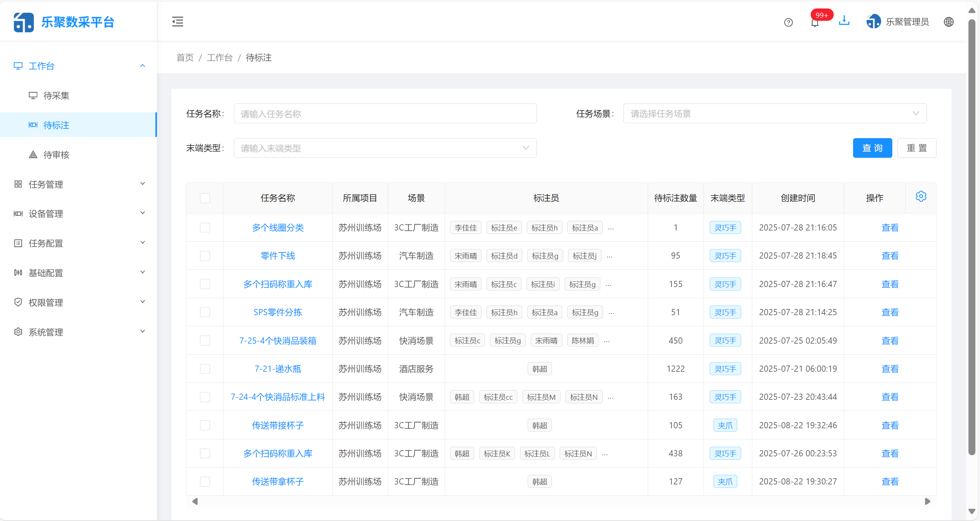Screen dimensions: 980x521
Task: Open help via the question mark icon
Action: [x=788, y=22]
